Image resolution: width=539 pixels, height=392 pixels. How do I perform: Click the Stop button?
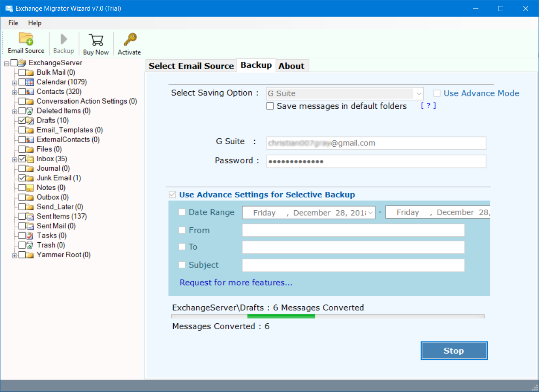[454, 351]
